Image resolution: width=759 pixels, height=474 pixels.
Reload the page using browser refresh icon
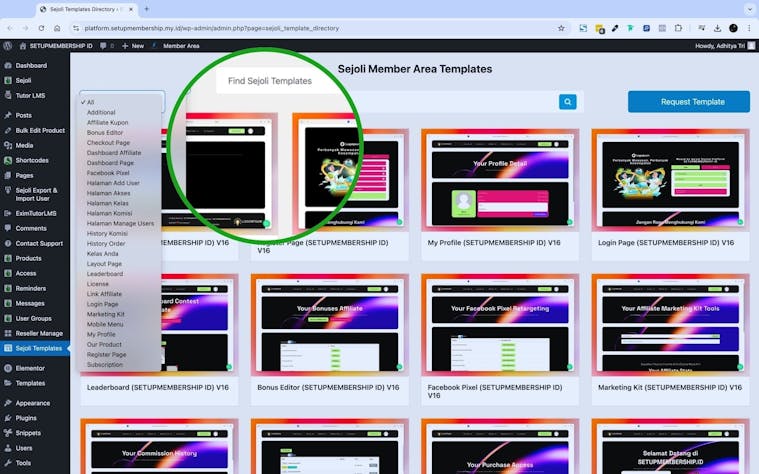coord(41,28)
